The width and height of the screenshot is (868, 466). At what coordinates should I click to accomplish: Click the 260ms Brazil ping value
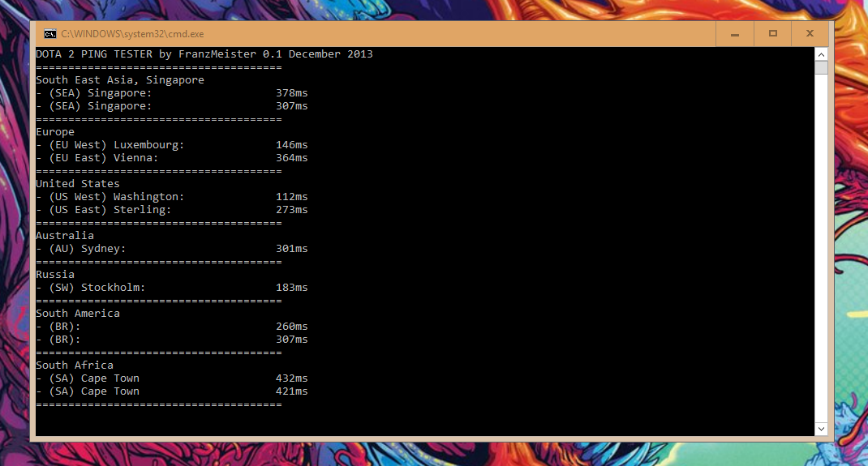click(x=292, y=327)
